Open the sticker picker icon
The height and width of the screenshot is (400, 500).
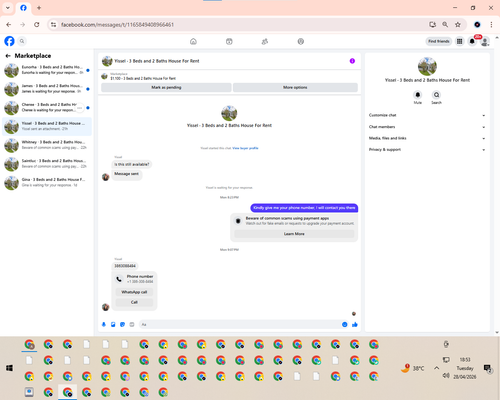coord(122,324)
